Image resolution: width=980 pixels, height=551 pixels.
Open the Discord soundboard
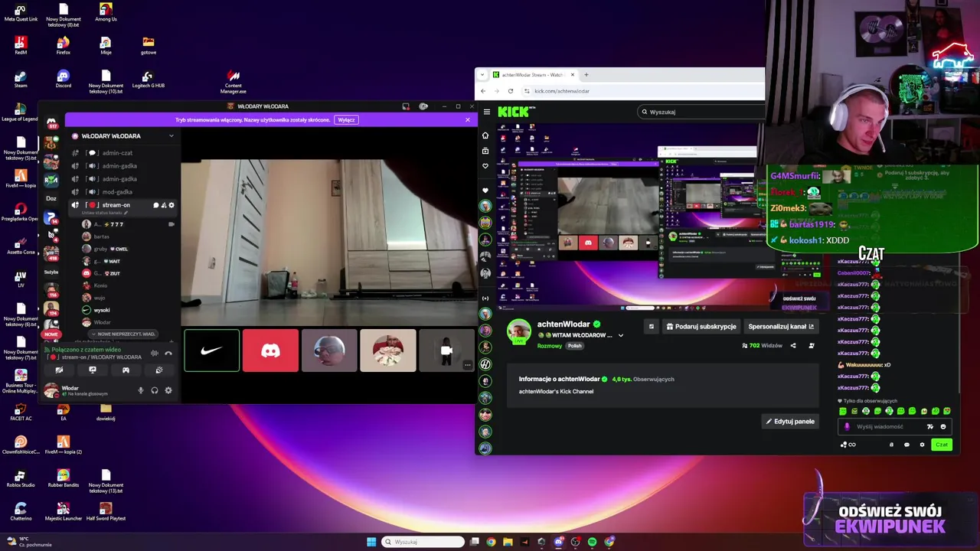click(x=158, y=370)
